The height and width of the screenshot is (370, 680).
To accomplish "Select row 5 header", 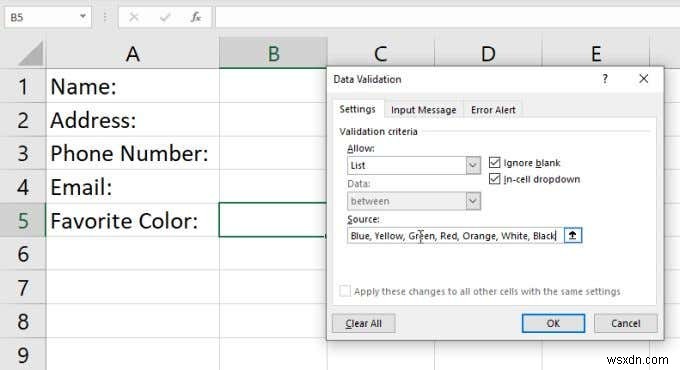I will point(23,220).
